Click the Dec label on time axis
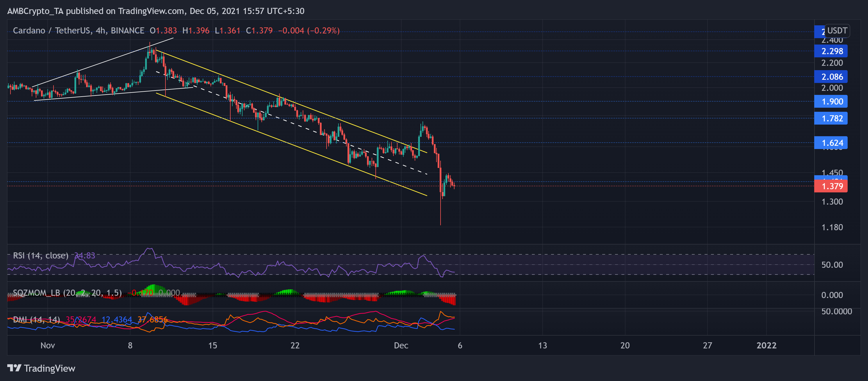This screenshot has height=381, width=868. [401, 345]
